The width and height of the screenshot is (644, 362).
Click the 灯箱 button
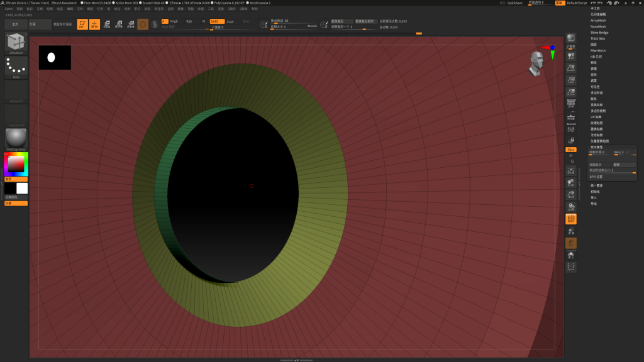click(x=40, y=25)
